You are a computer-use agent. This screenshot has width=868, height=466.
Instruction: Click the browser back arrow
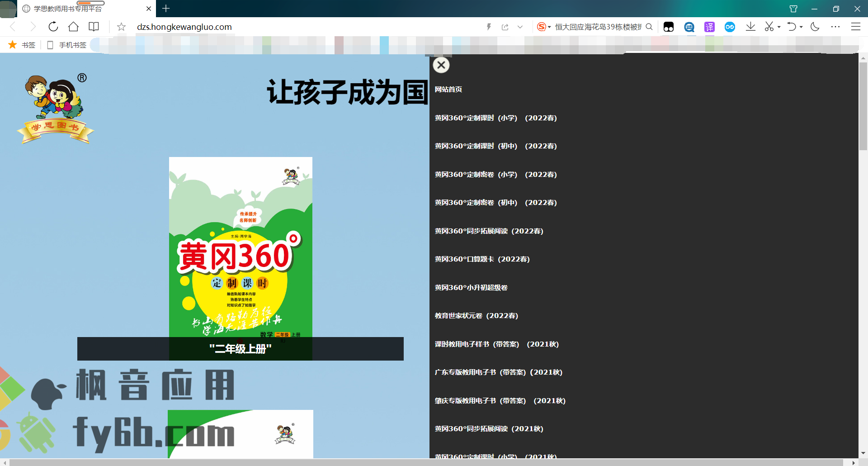tap(13, 27)
